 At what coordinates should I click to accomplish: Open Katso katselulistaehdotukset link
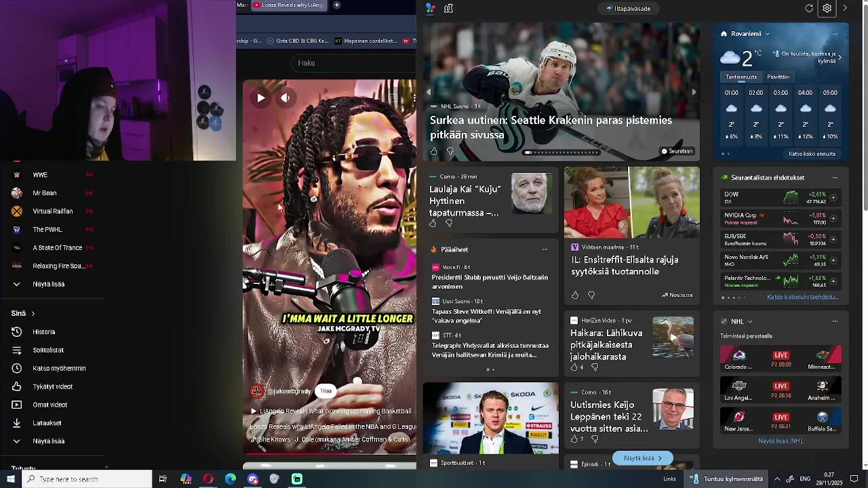pos(803,298)
